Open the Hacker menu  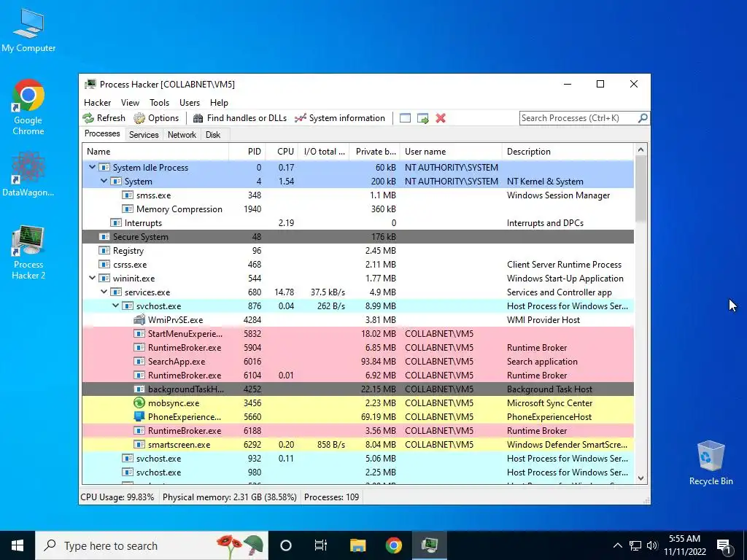pos(98,103)
